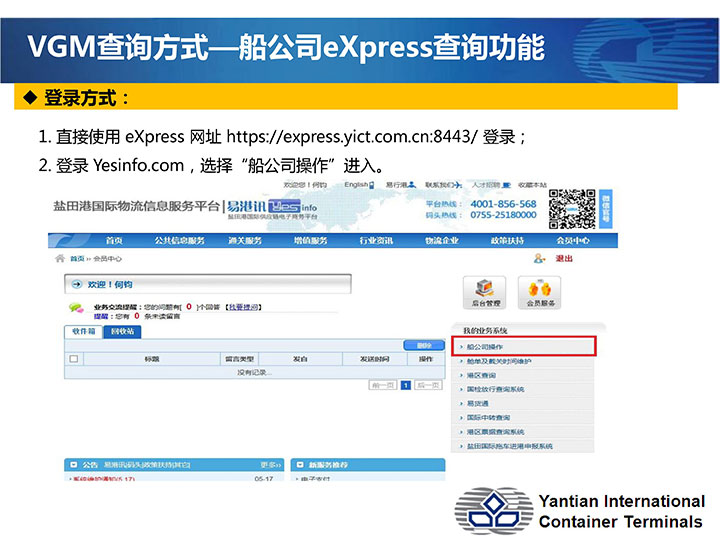Click the 微信 side tab beside the QR code

click(x=606, y=209)
